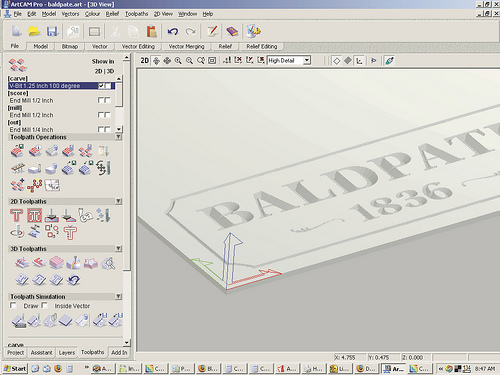This screenshot has width=500, height=375.
Task: Click the toolpath list scroll-up arrow
Action: click(x=119, y=79)
